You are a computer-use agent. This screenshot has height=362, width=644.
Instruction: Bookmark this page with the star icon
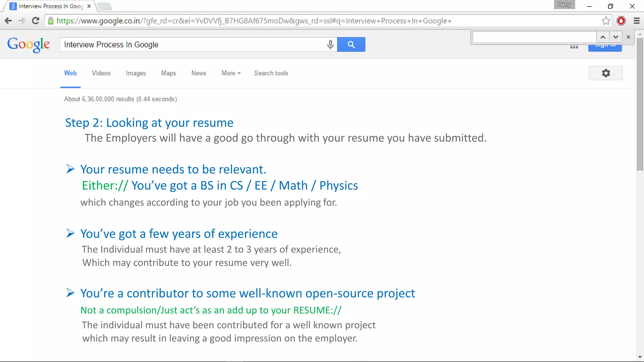[x=606, y=21]
